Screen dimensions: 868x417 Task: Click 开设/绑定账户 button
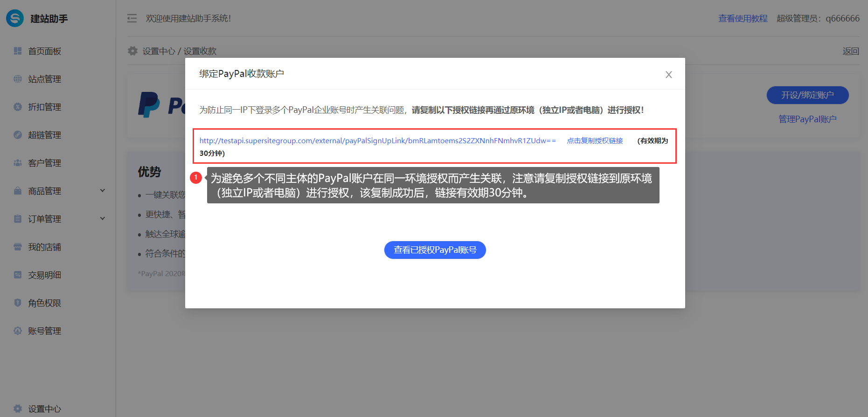(x=807, y=95)
